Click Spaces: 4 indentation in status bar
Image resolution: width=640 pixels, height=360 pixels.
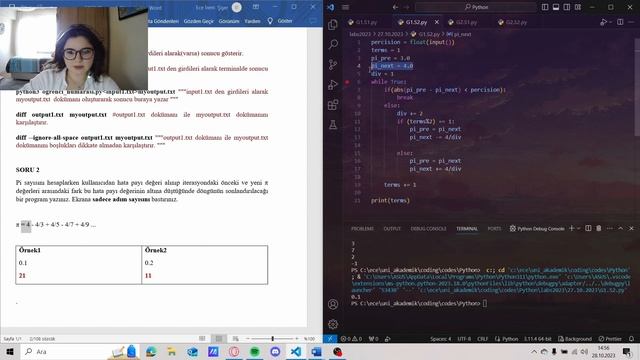[440, 339]
